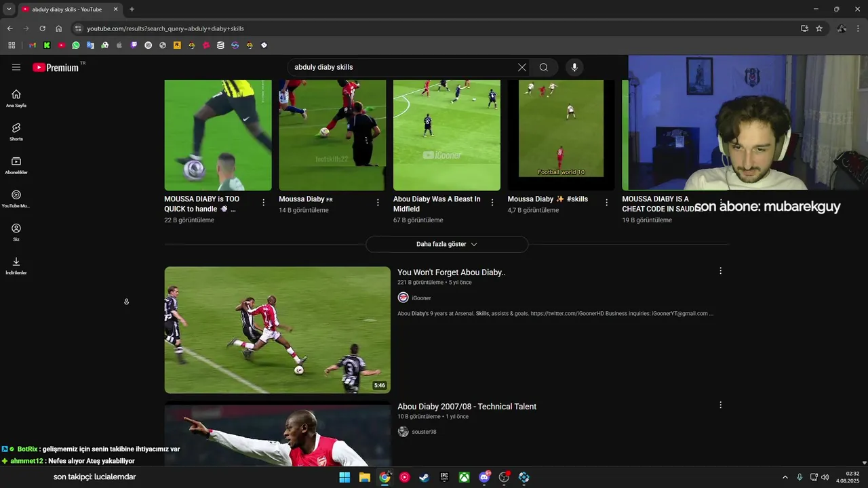The height and width of the screenshot is (488, 868).
Task: Open the taskbar volume control
Action: [825, 477]
